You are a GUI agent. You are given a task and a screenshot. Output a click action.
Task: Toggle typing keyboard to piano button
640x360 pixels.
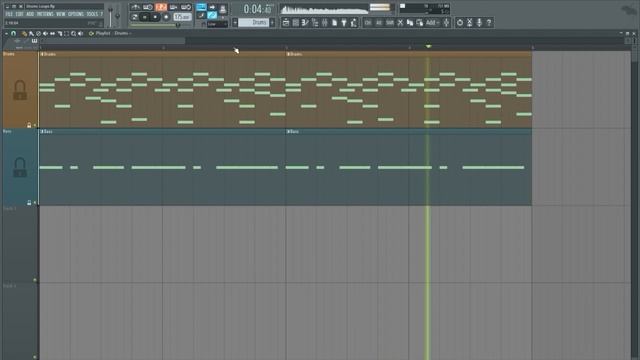pos(201,7)
